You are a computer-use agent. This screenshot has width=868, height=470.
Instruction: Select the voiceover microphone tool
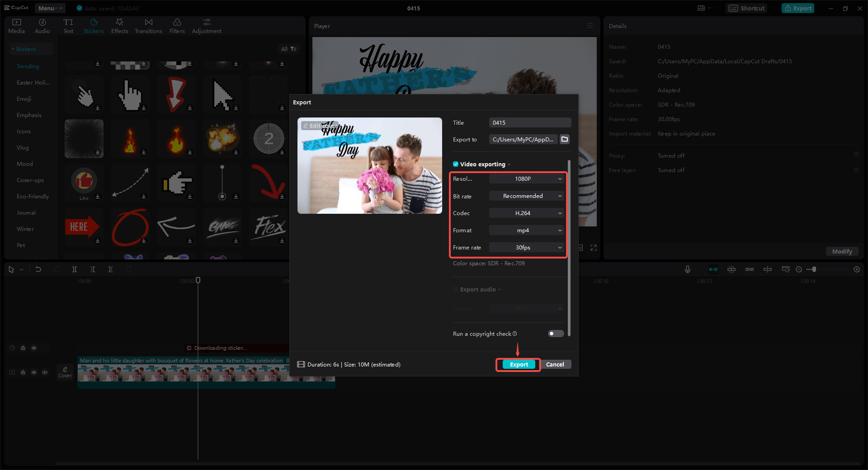[x=687, y=269]
